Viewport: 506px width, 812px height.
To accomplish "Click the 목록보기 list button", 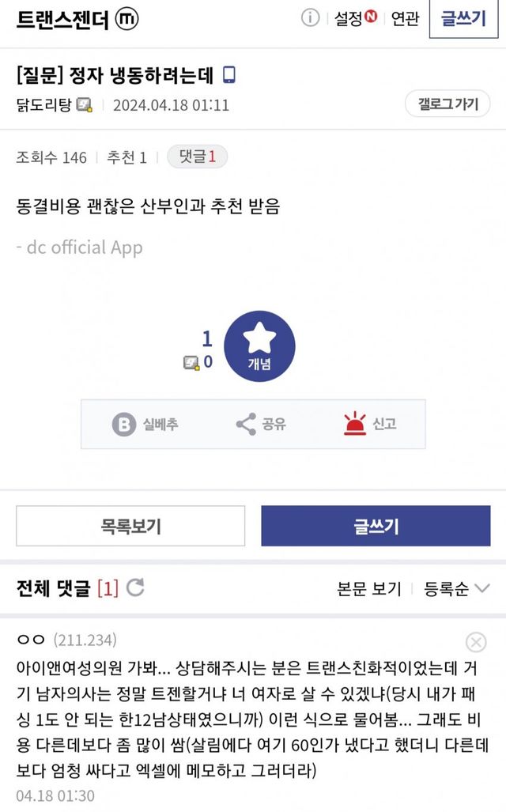I will click(x=130, y=526).
